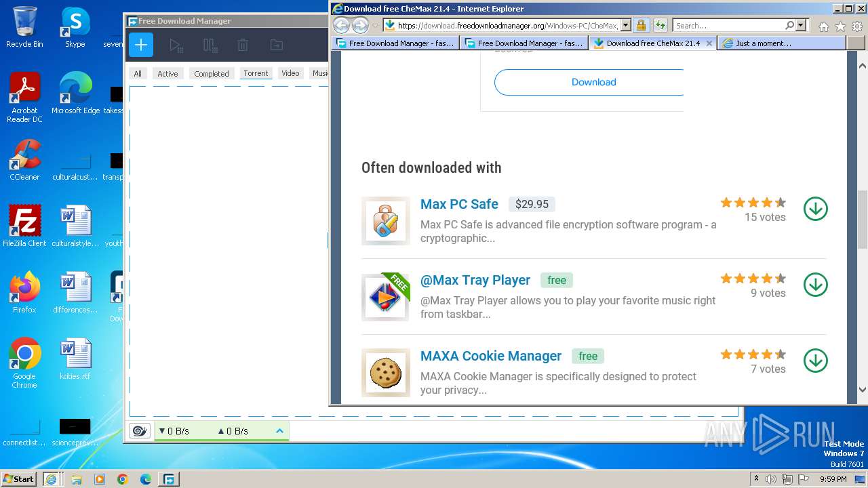Viewport: 868px width, 488px height.
Task: Open a new tab in IE
Action: 855,43
